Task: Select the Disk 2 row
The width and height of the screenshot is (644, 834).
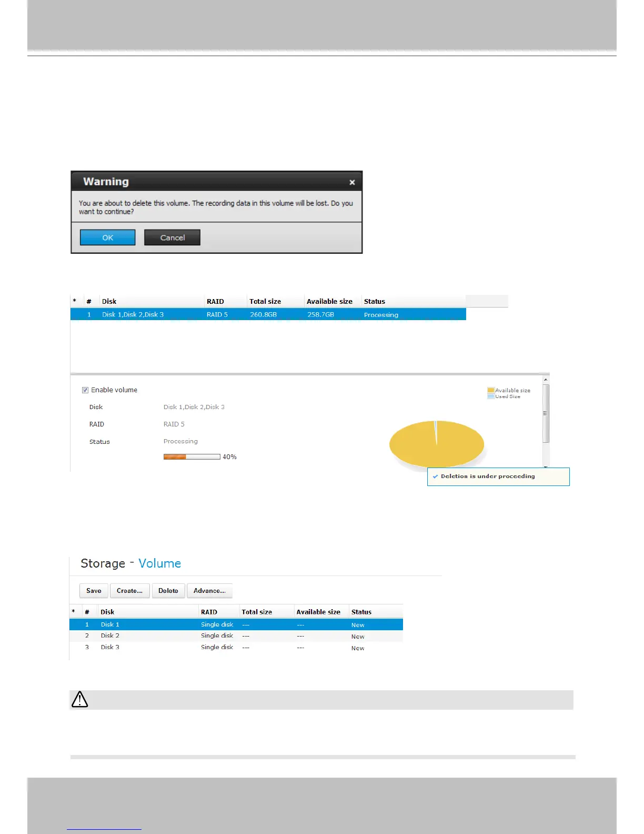Action: coord(236,636)
